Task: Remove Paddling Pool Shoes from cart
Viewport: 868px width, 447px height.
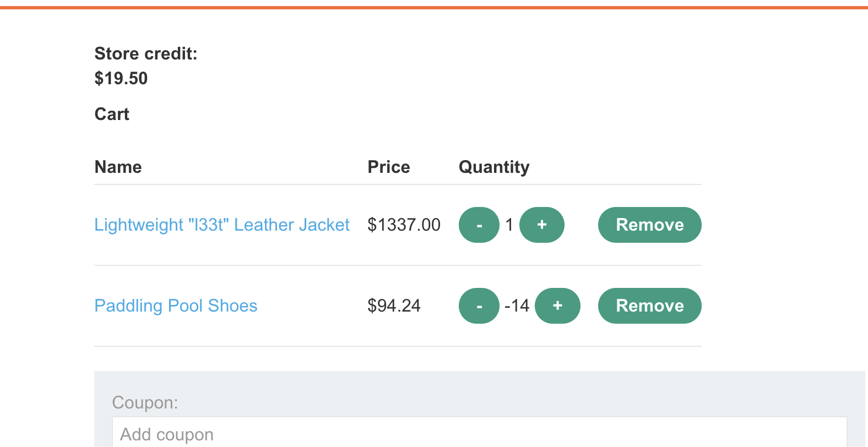Action: coord(649,306)
